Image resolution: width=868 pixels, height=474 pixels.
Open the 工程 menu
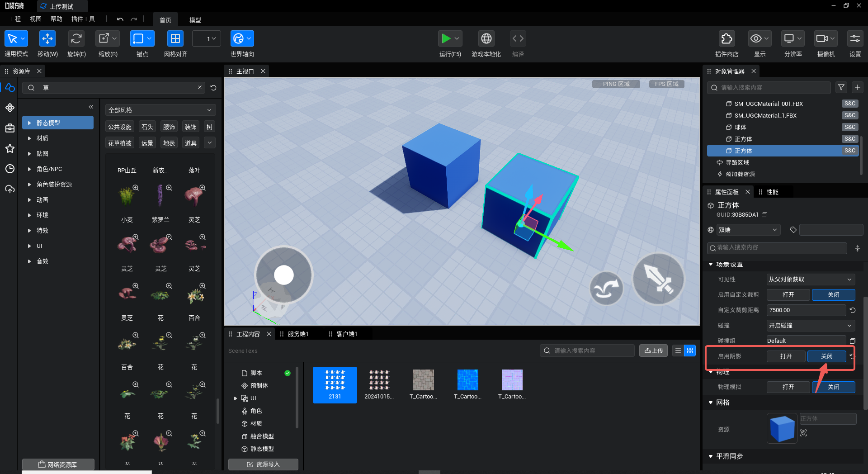(x=15, y=19)
